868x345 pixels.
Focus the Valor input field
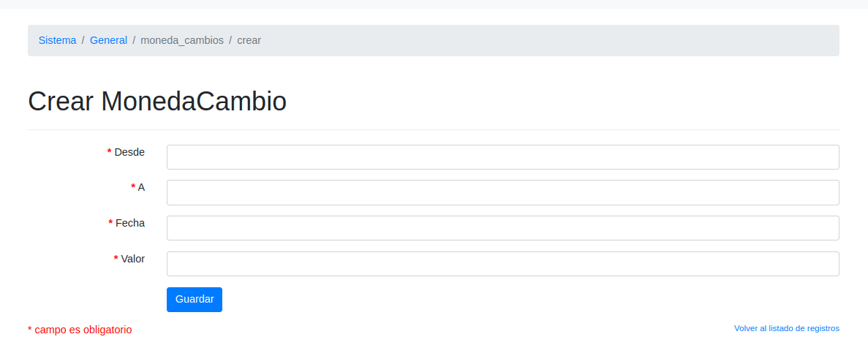[x=502, y=264]
